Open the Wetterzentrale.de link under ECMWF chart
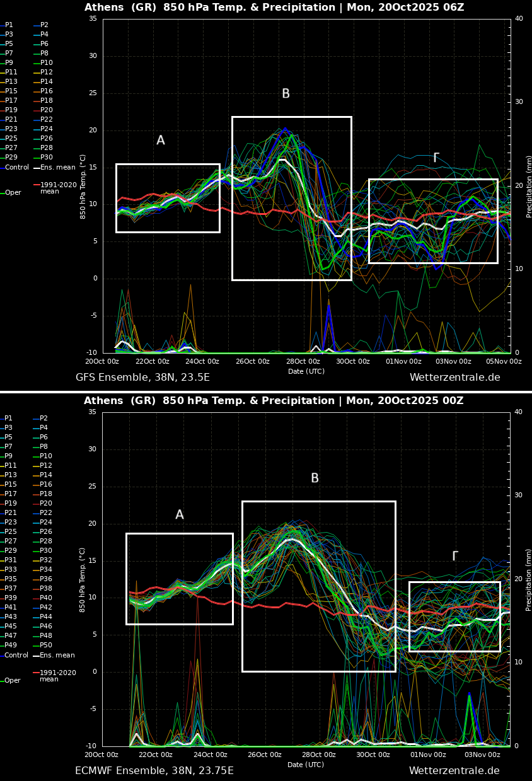Image resolution: width=532 pixels, height=781 pixels. coord(454,771)
